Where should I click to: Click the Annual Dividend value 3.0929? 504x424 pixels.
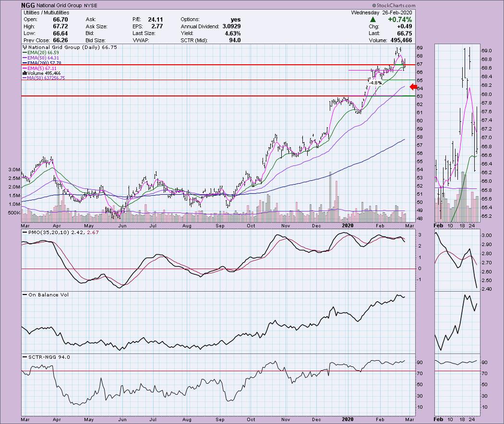231,26
